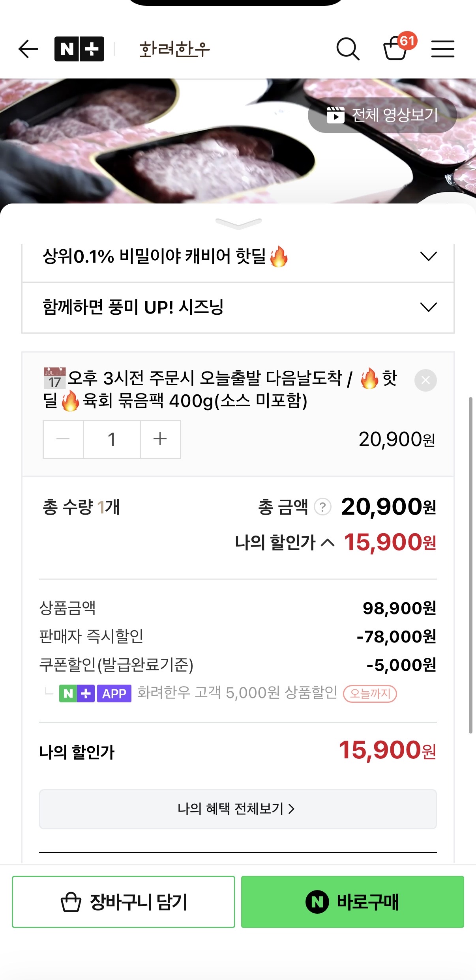Tap the back arrow icon
This screenshot has width=476, height=980.
[x=28, y=49]
